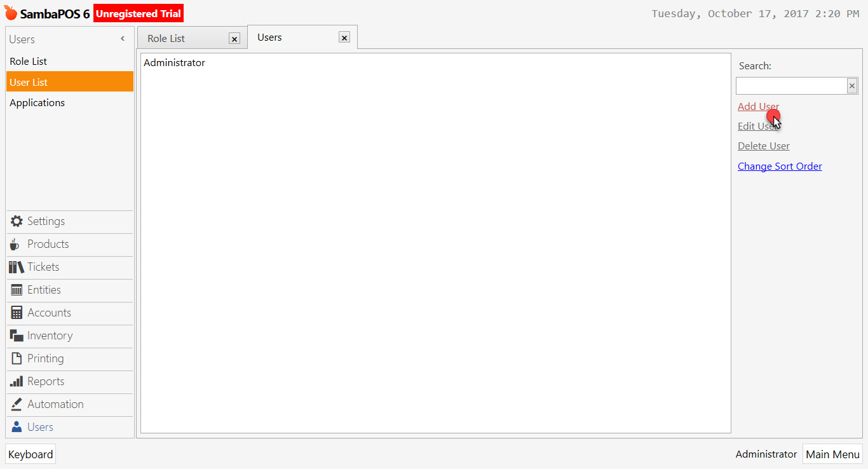Click the Entities icon in sidebar

coord(17,290)
